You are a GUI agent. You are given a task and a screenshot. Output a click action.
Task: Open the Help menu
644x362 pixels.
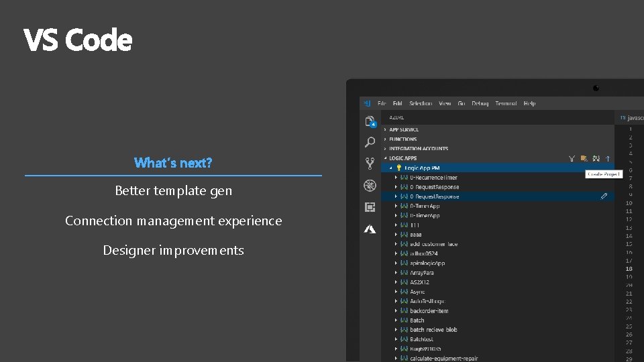(529, 103)
